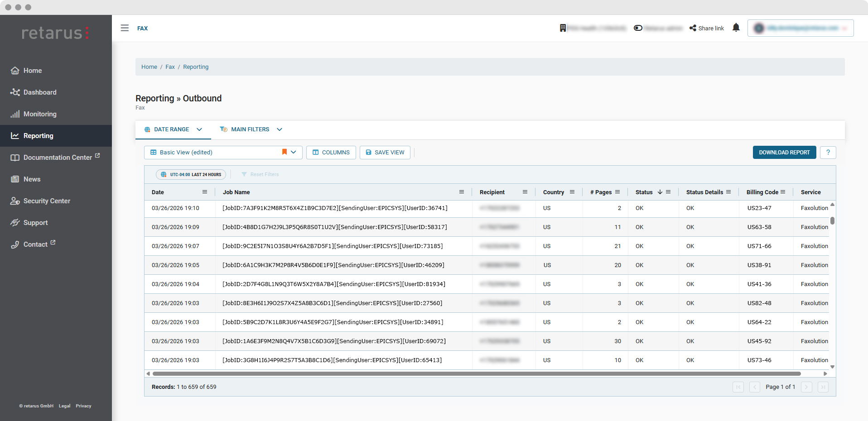Click the Fax breadcrumb link

170,67
